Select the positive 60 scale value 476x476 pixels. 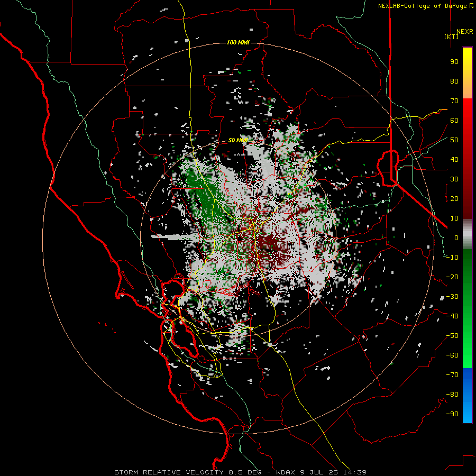[454, 120]
